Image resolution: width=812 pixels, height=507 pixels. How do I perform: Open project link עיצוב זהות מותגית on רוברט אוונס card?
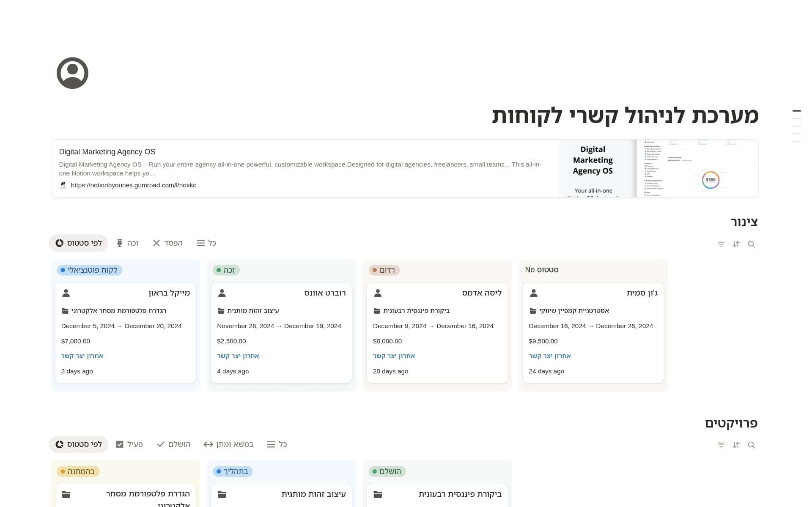point(252,311)
